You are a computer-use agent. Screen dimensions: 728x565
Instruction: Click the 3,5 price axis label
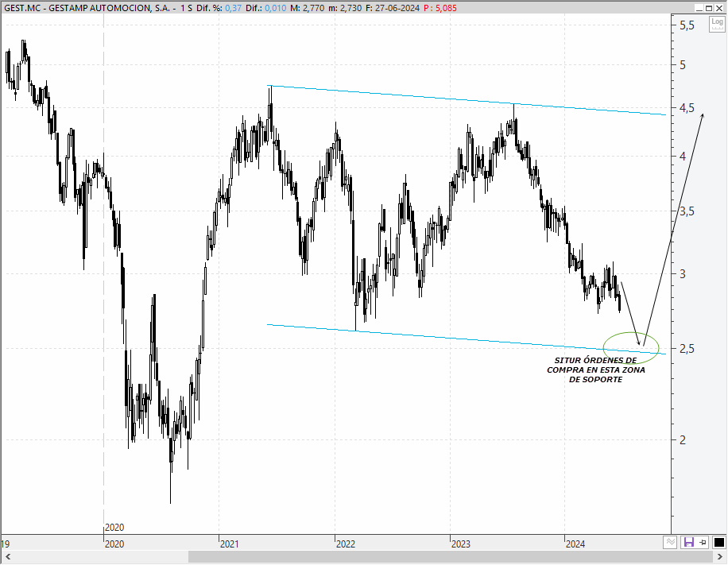[x=687, y=211]
